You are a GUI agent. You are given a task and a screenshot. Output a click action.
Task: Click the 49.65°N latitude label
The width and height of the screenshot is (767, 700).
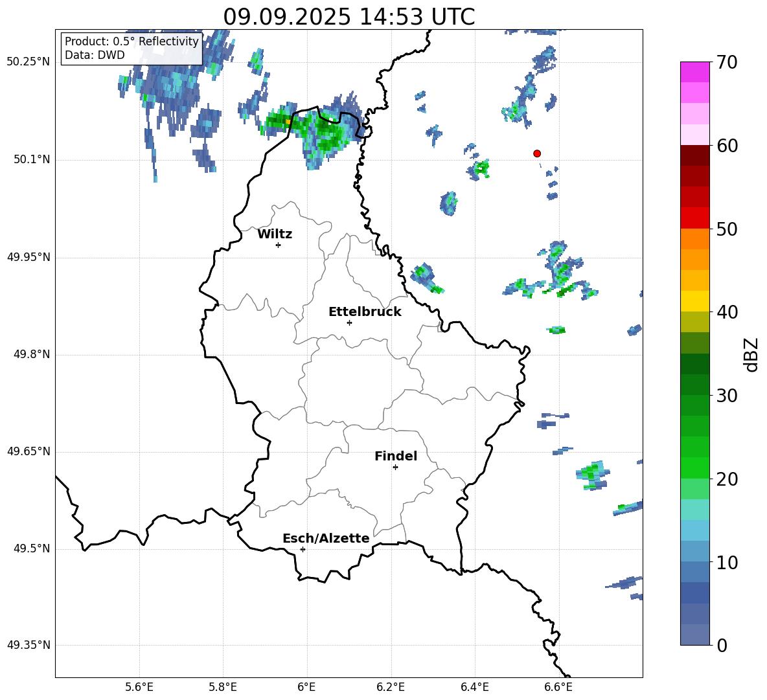click(28, 451)
